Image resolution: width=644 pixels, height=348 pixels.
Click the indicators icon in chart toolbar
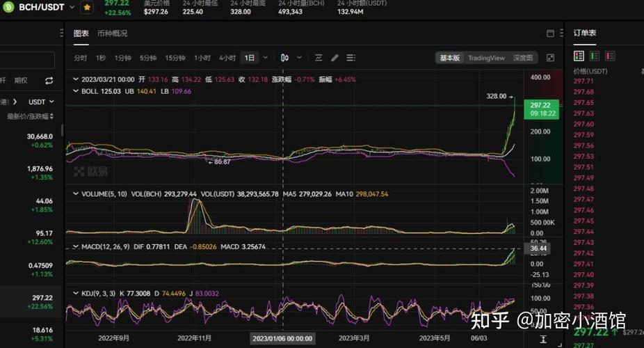point(319,58)
